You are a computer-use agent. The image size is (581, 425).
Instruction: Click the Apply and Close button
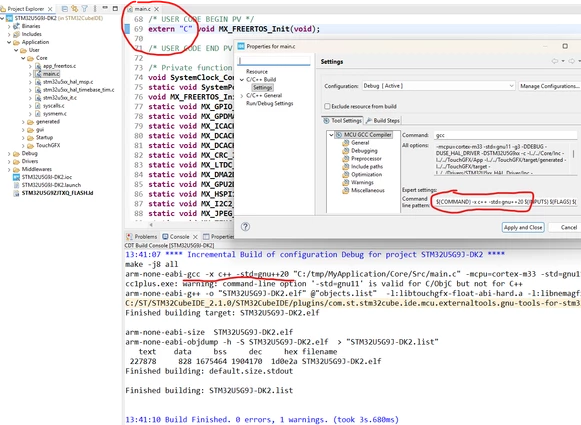(x=523, y=228)
